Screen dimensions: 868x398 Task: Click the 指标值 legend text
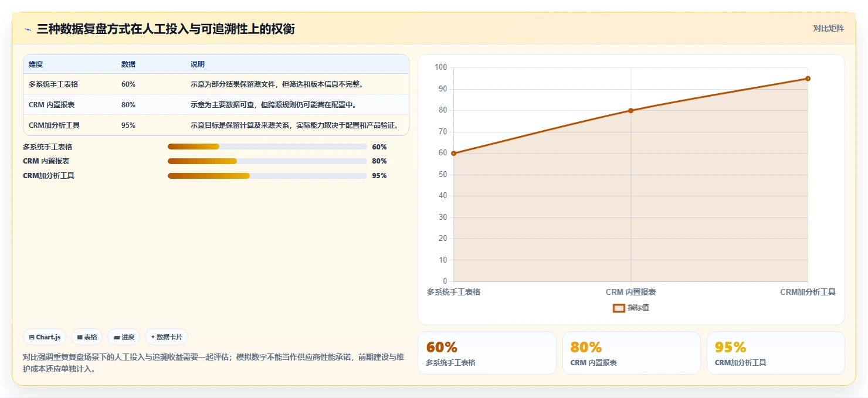click(x=638, y=308)
